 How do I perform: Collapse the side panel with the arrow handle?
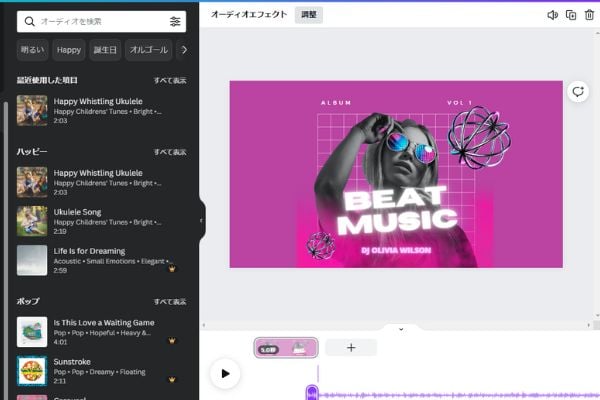202,220
